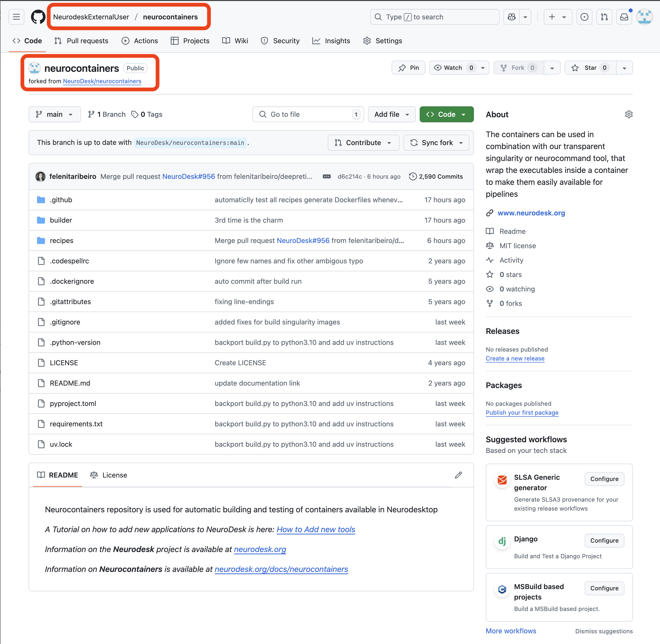Click the www.neurodesk.org link
The height and width of the screenshot is (644, 660).
[x=531, y=213]
